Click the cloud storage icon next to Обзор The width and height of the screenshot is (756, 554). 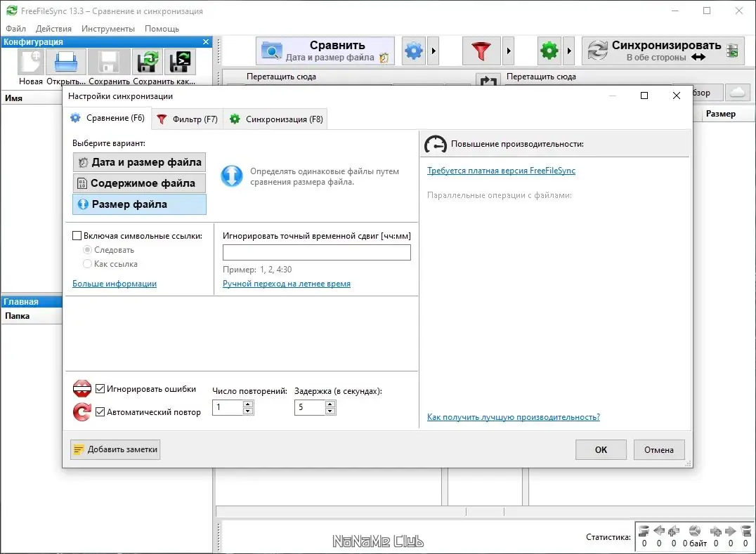[737, 92]
